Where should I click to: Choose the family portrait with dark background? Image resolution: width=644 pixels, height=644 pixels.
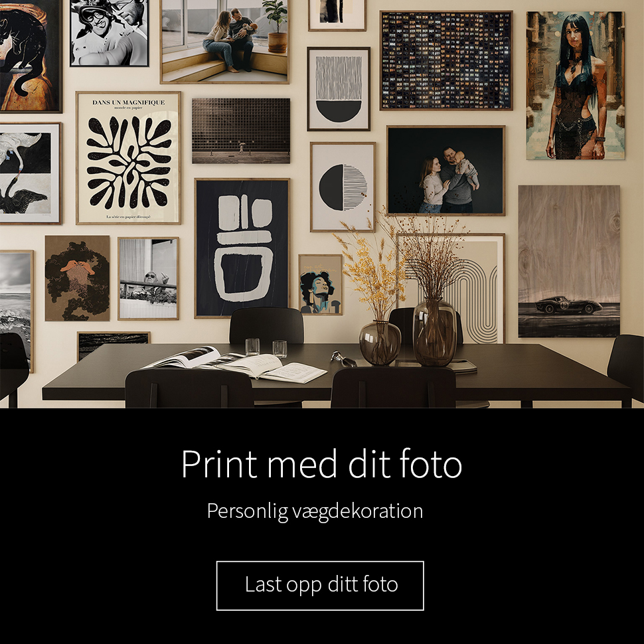445,171
